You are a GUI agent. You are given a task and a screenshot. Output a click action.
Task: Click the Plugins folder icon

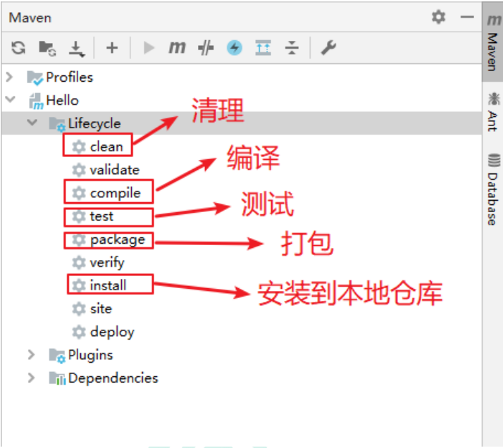(57, 355)
